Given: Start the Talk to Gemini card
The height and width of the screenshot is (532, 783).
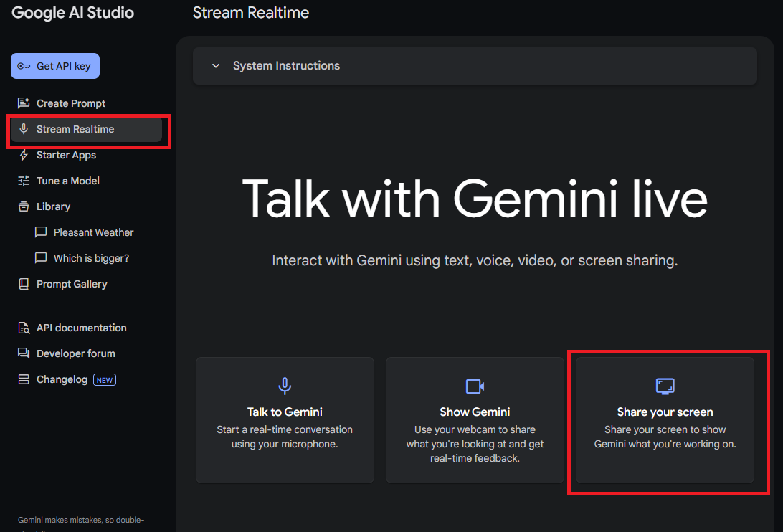Looking at the screenshot, I should (285, 419).
